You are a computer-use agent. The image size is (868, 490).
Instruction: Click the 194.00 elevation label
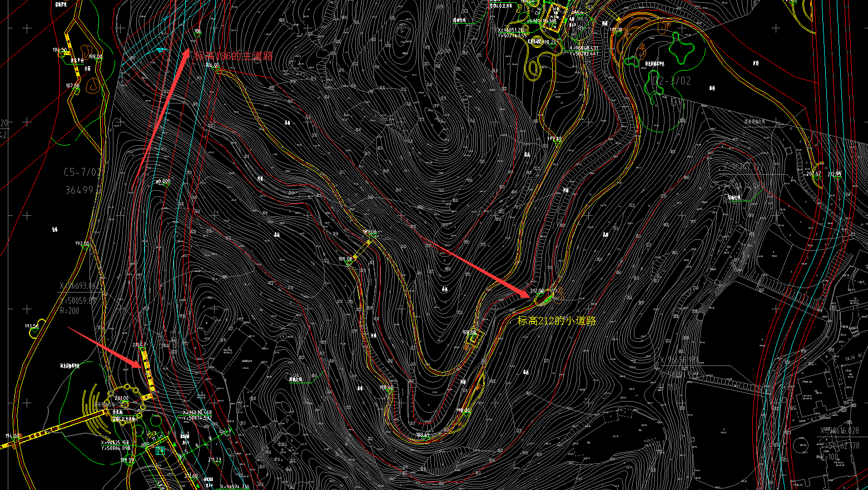12,436
